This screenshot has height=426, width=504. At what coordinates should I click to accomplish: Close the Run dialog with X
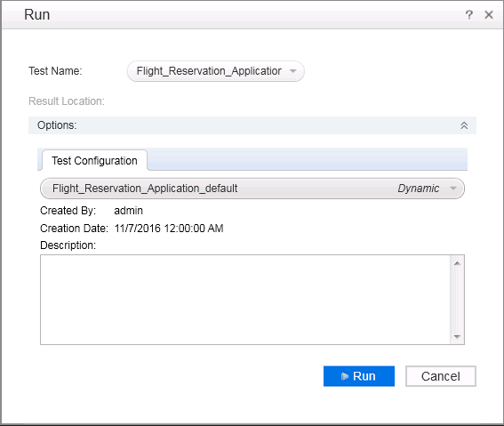tap(489, 15)
